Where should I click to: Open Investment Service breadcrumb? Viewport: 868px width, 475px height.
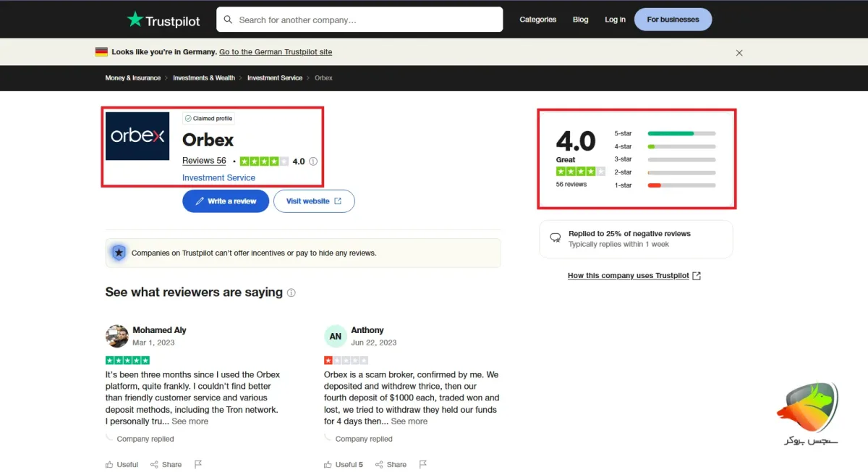[x=275, y=78]
